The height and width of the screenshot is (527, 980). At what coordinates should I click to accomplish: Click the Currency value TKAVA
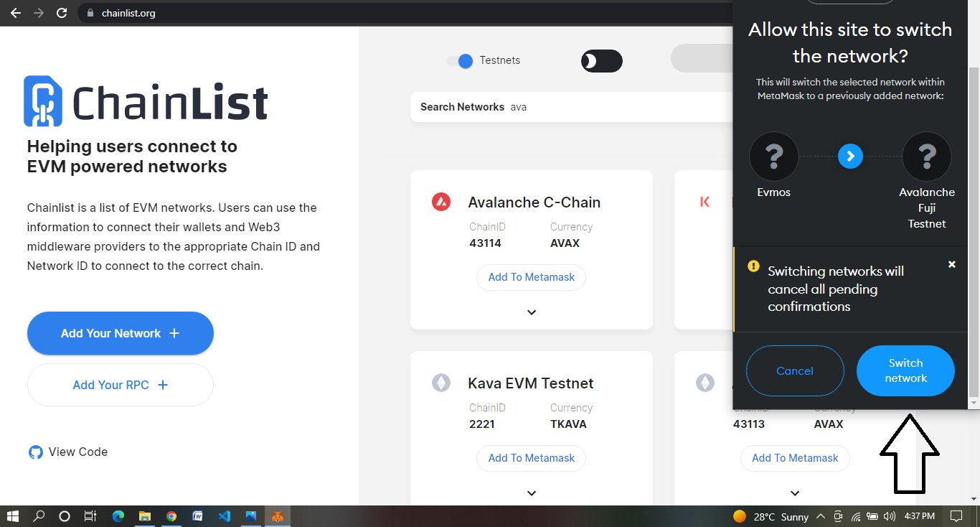point(568,424)
